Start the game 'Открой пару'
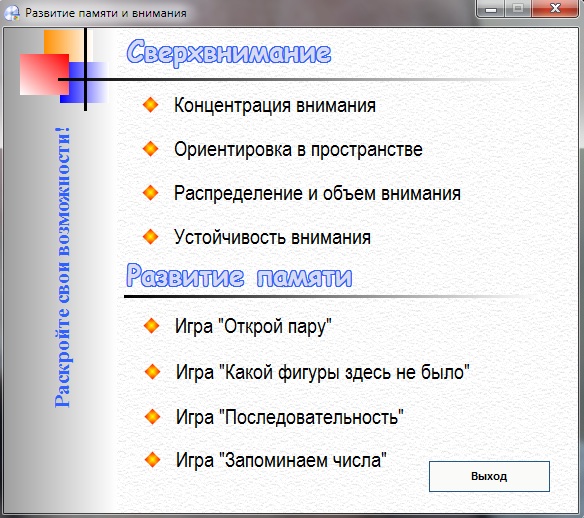Image resolution: width=584 pixels, height=518 pixels. coord(253,327)
